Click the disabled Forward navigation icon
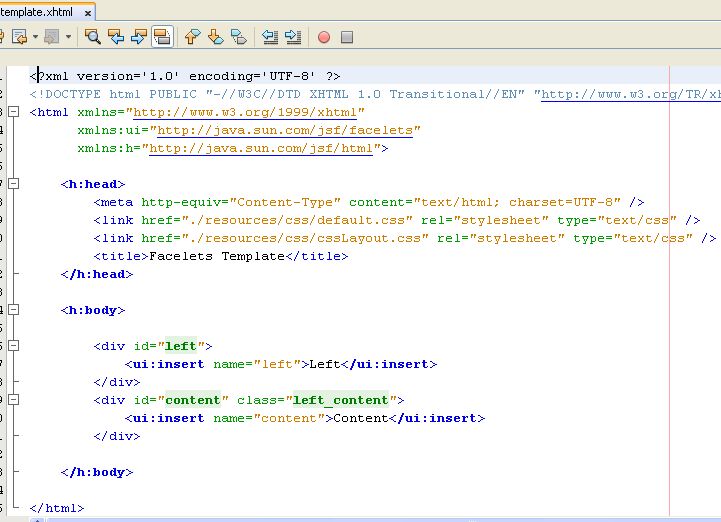The width and height of the screenshot is (721, 522). coord(52,36)
